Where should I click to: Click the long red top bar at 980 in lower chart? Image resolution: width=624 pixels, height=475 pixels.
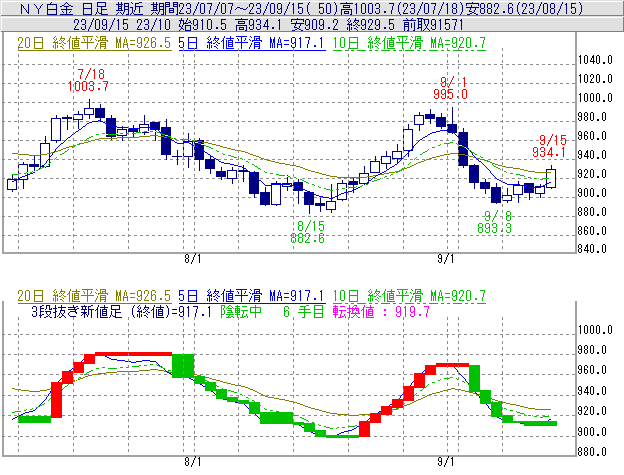[x=133, y=354]
